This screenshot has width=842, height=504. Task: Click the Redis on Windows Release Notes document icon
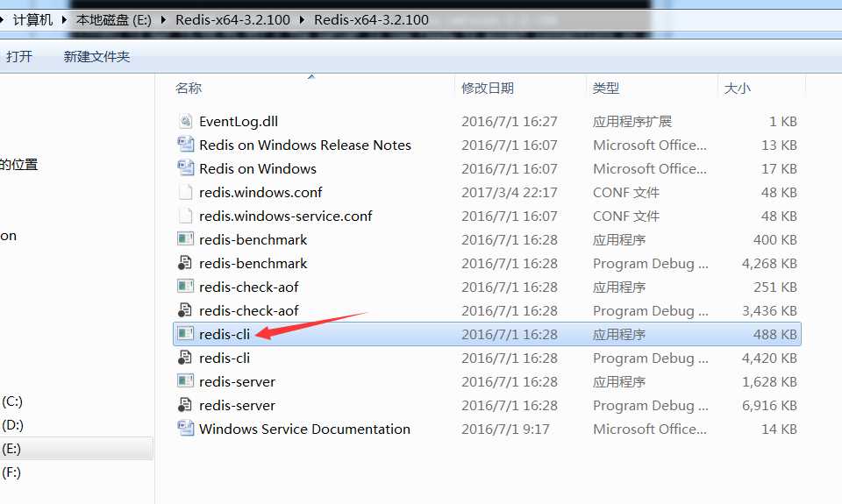[x=185, y=145]
